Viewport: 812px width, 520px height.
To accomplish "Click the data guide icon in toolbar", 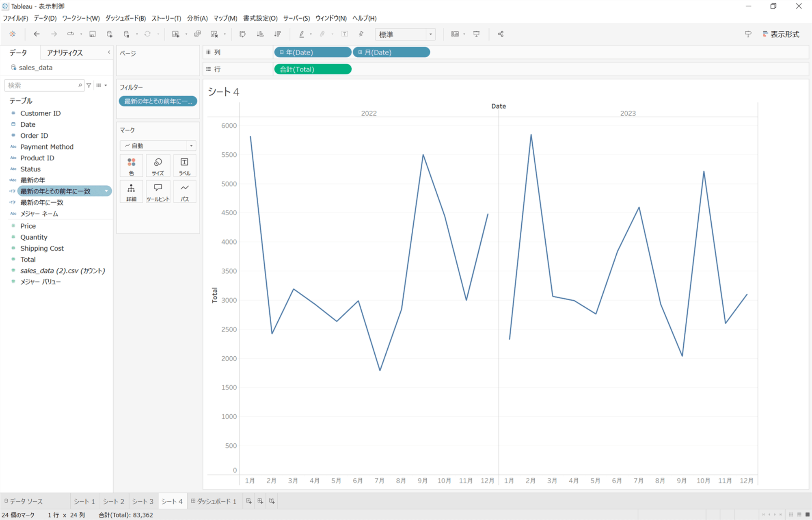I will [748, 34].
